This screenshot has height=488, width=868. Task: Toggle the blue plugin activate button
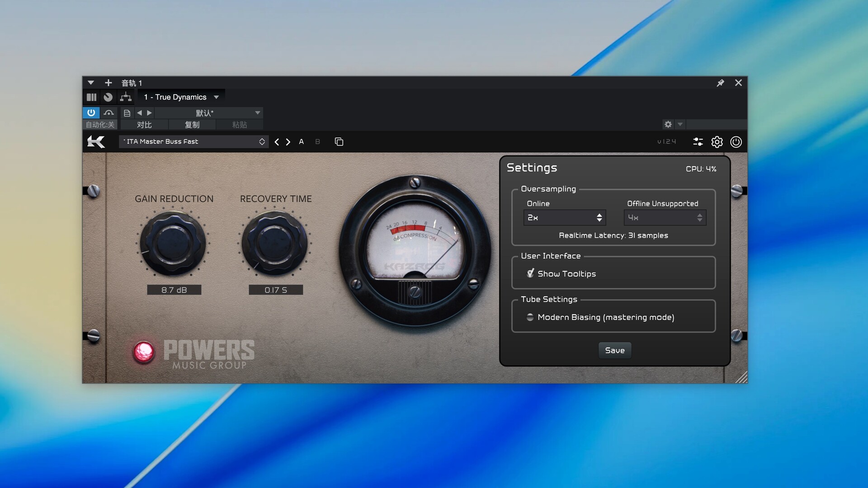(x=91, y=113)
